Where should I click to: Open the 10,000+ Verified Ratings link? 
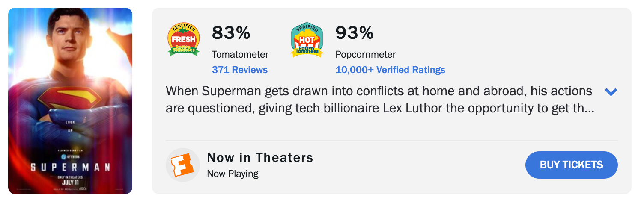click(390, 70)
